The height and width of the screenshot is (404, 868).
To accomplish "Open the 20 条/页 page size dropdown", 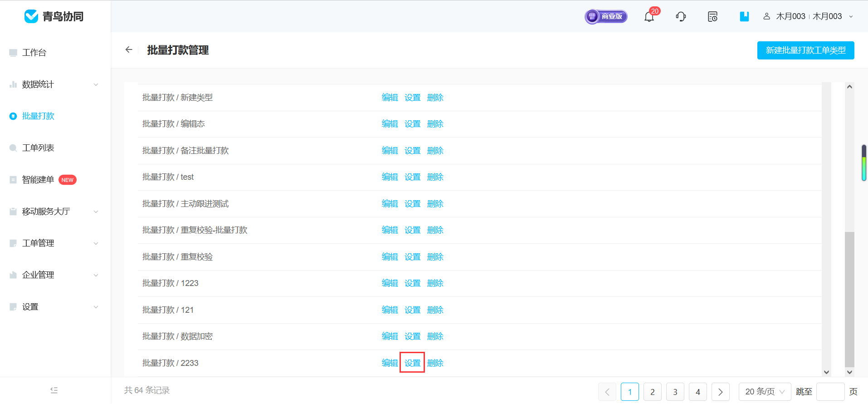I will 765,392.
